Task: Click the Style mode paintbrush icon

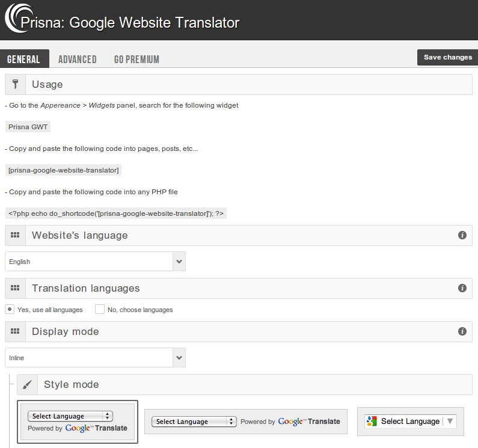Action: click(x=28, y=384)
